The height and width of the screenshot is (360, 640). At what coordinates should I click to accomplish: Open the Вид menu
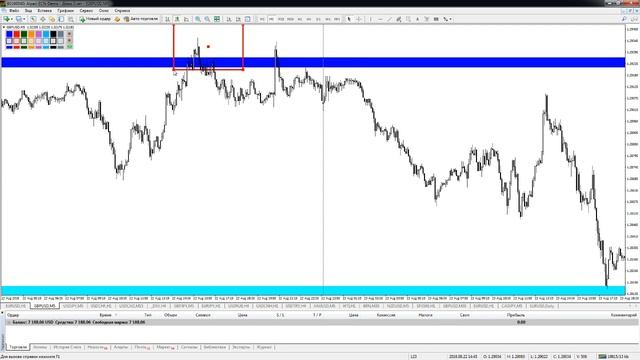[x=29, y=11]
